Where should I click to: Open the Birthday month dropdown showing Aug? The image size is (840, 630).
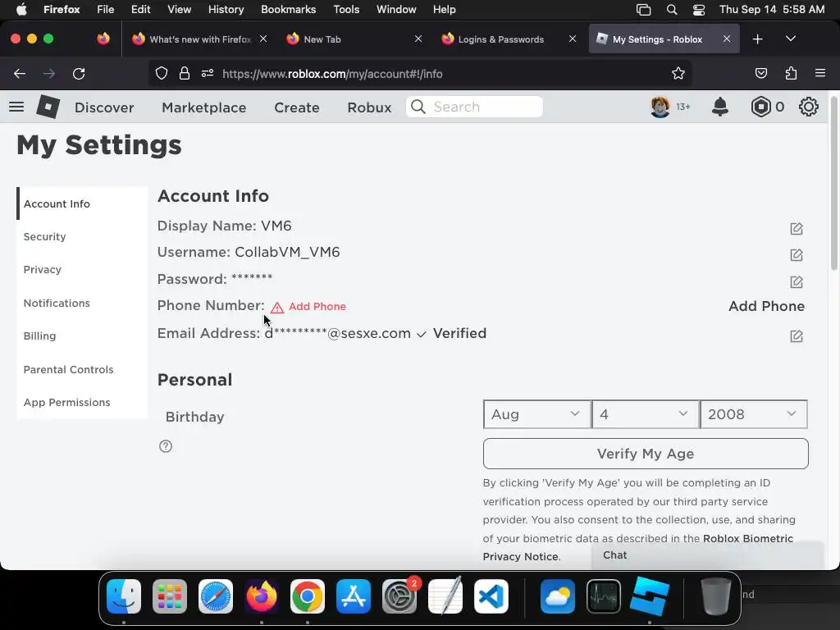click(536, 414)
